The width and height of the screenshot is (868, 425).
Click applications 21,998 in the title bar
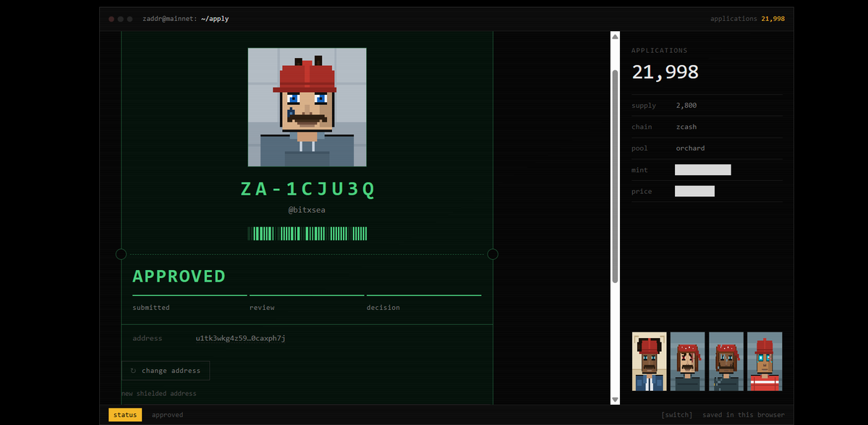pyautogui.click(x=747, y=19)
